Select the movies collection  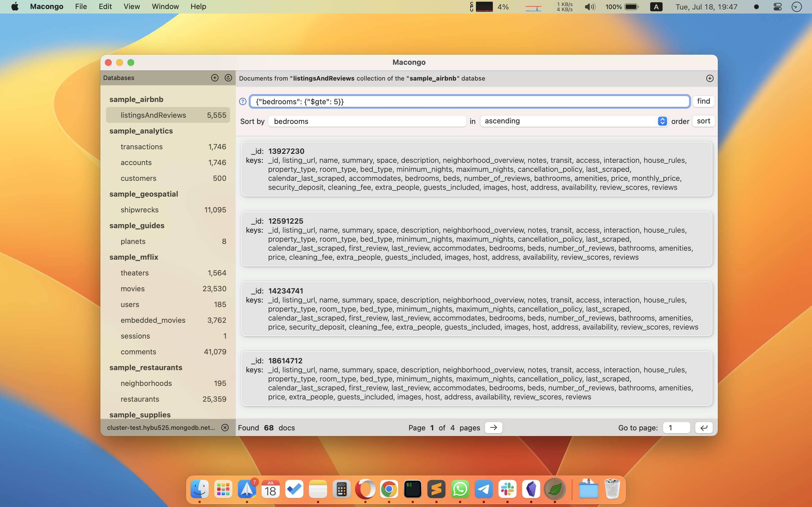[x=133, y=289]
